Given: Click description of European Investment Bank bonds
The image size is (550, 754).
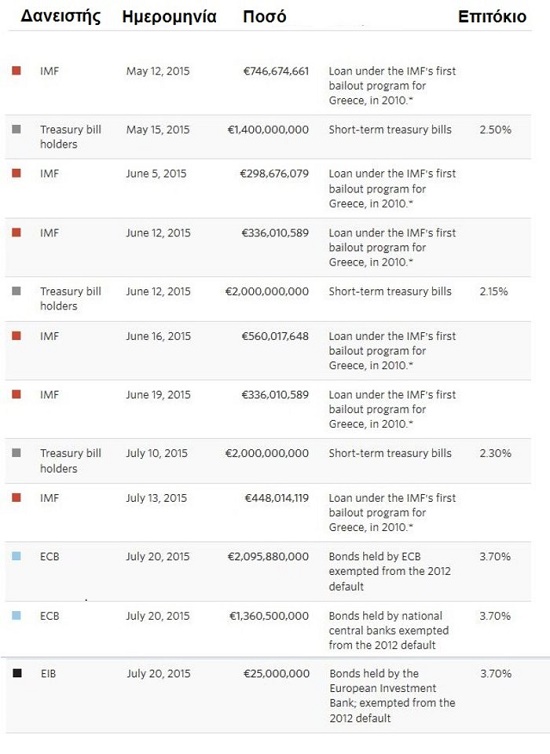Looking at the screenshot, I should click(x=392, y=696).
